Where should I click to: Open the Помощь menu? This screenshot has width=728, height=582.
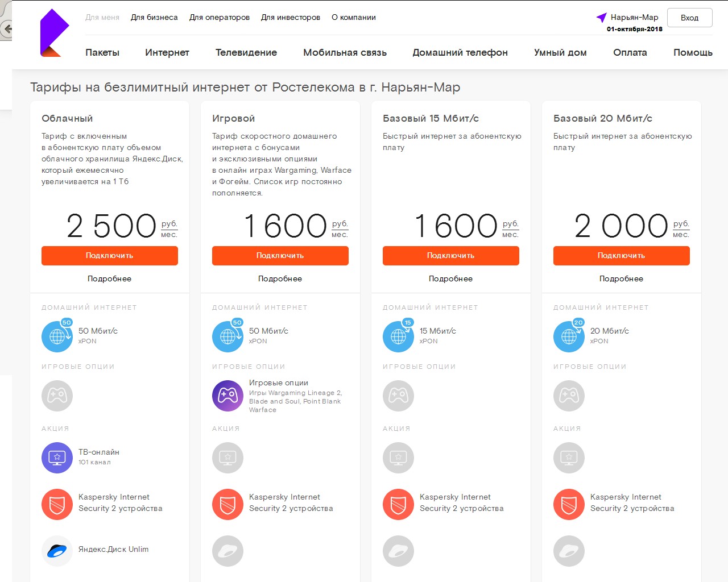(x=693, y=52)
